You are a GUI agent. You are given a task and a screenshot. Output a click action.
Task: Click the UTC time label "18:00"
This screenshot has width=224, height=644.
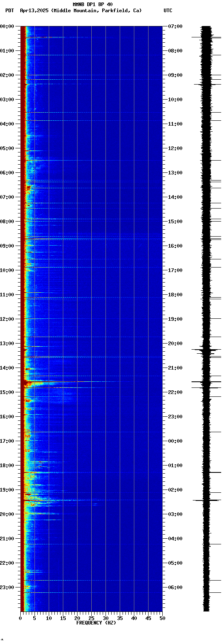tap(175, 295)
